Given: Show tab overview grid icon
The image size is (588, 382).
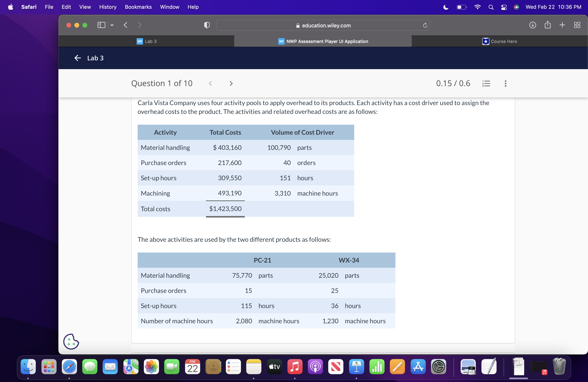Looking at the screenshot, I should click(x=577, y=25).
